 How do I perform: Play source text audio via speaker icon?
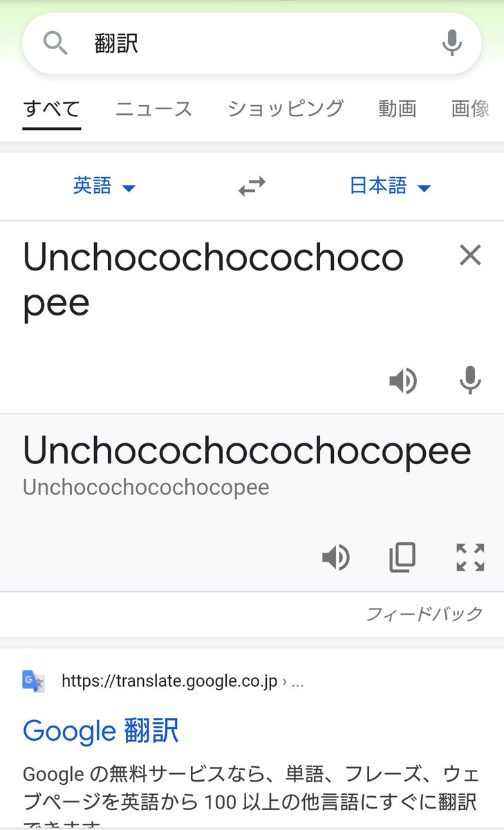pyautogui.click(x=403, y=381)
